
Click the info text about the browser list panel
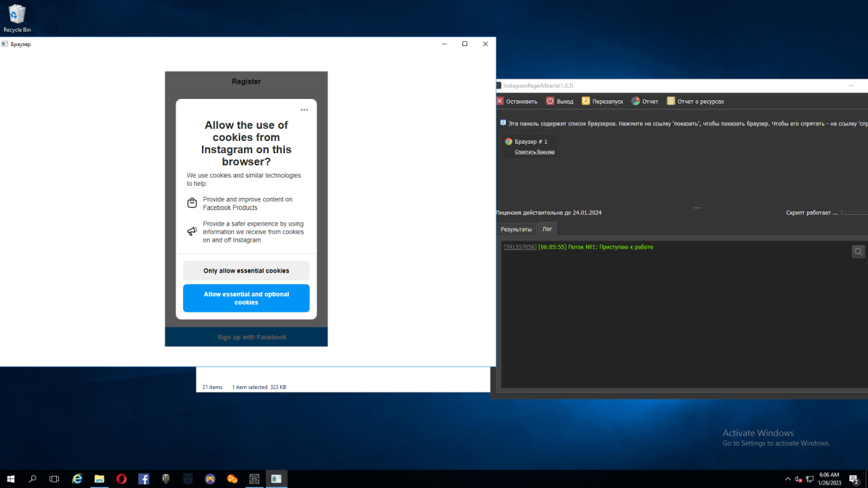tap(688, 124)
